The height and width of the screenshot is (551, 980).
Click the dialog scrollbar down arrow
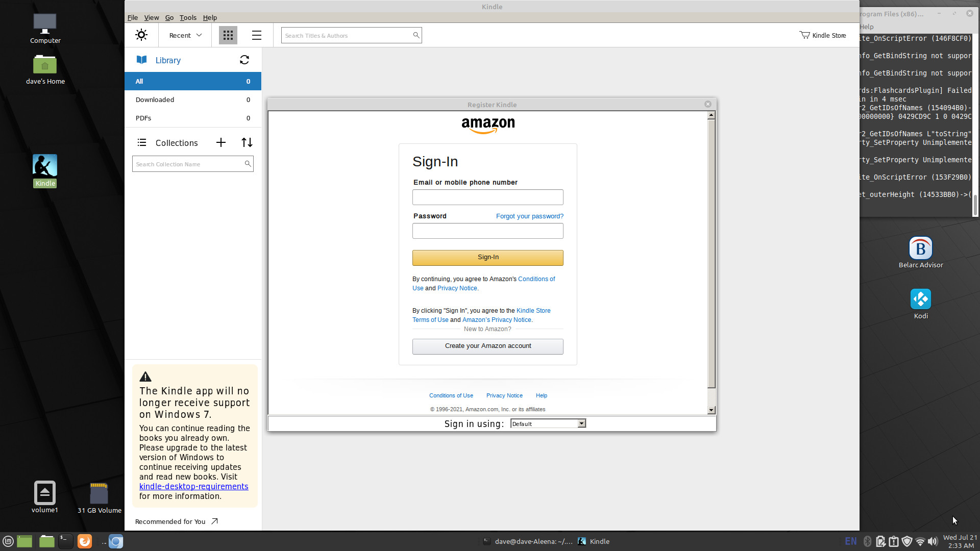pos(712,410)
